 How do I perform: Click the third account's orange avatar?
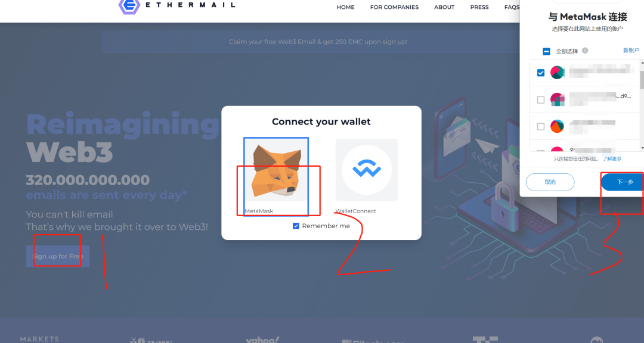pos(558,126)
